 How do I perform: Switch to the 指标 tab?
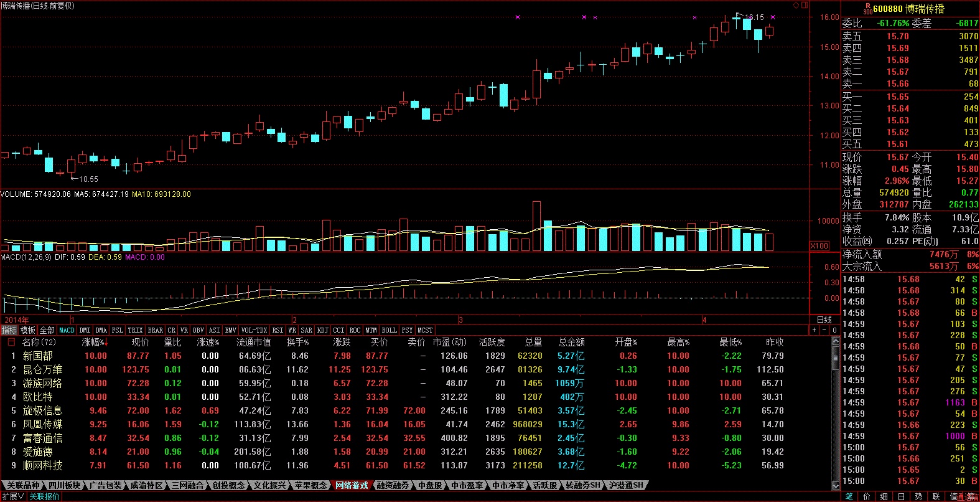(9, 330)
